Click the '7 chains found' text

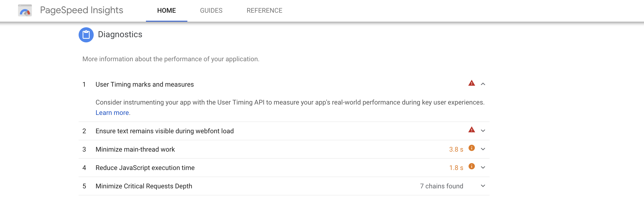point(442,186)
